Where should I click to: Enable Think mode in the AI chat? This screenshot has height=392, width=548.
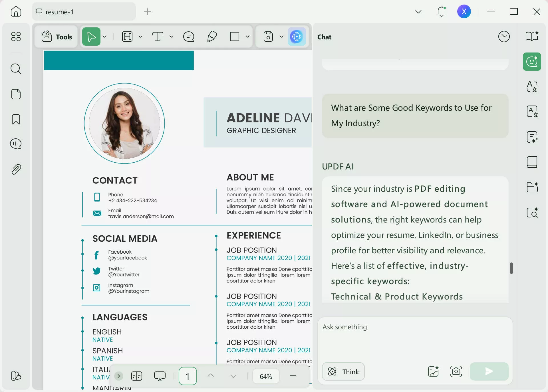pyautogui.click(x=343, y=371)
